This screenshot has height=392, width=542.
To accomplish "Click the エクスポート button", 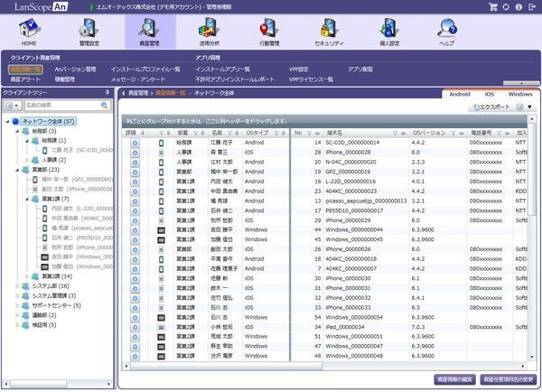I will (494, 107).
